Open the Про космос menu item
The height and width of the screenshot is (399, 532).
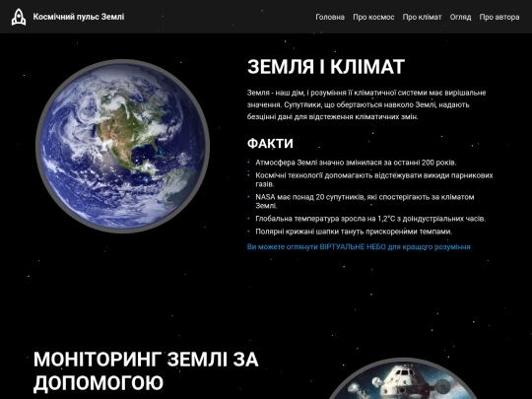[373, 17]
